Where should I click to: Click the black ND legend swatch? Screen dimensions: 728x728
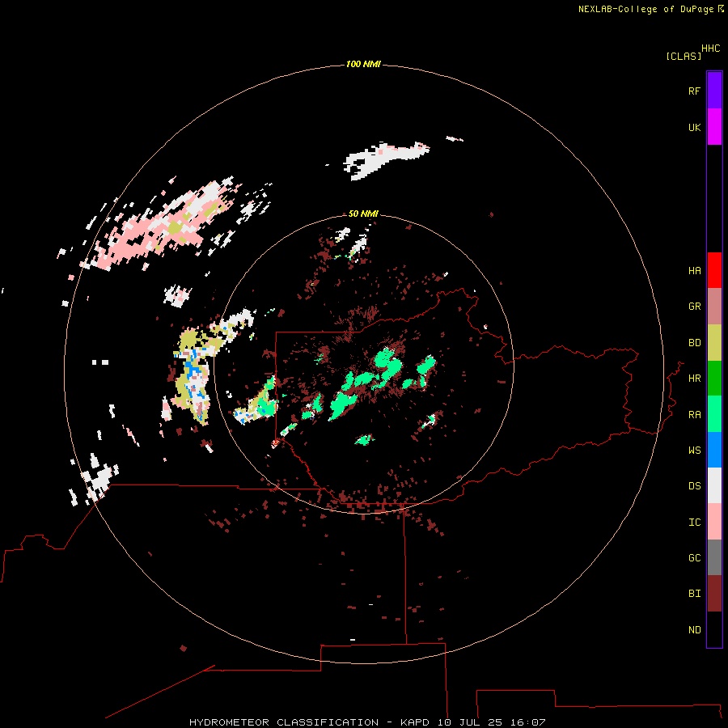coord(714,629)
